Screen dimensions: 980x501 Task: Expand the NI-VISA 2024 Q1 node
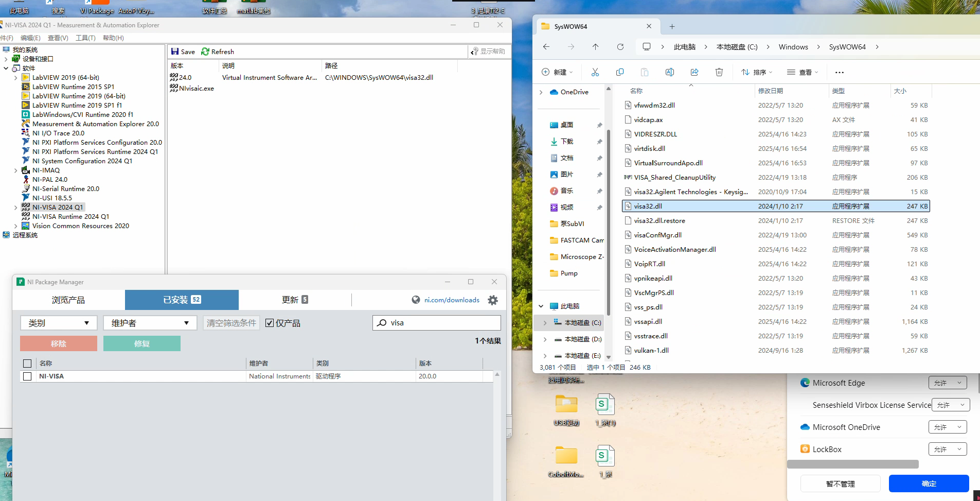15,208
